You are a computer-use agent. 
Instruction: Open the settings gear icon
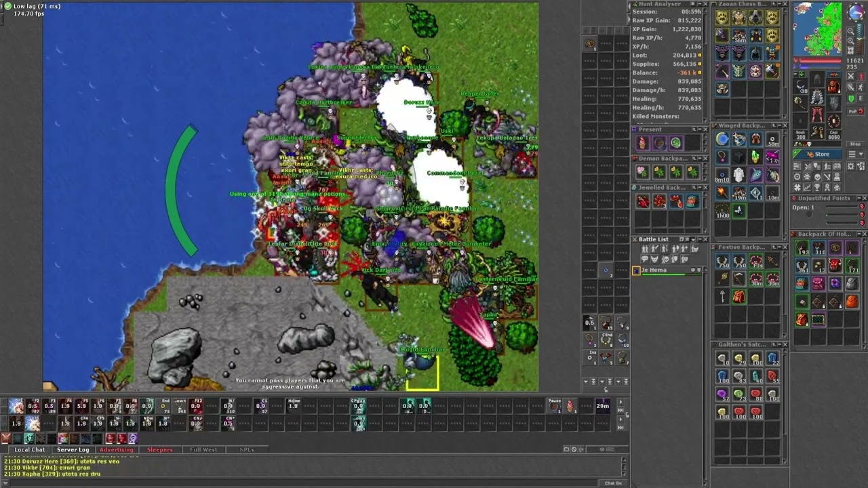coord(851,166)
